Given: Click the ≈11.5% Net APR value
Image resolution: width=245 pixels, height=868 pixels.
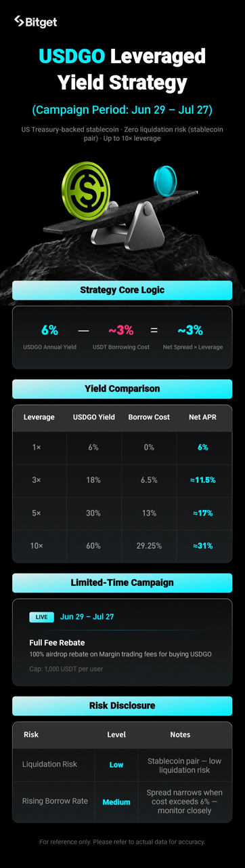Looking at the screenshot, I should point(203,480).
